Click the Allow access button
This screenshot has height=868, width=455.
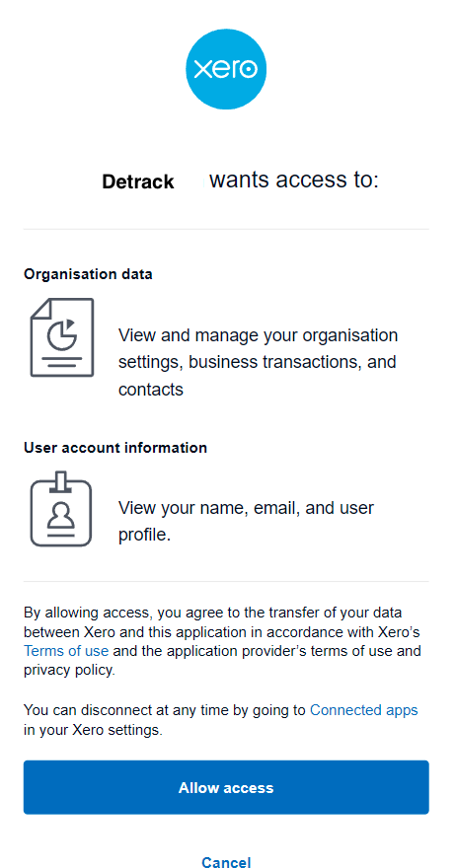click(226, 787)
